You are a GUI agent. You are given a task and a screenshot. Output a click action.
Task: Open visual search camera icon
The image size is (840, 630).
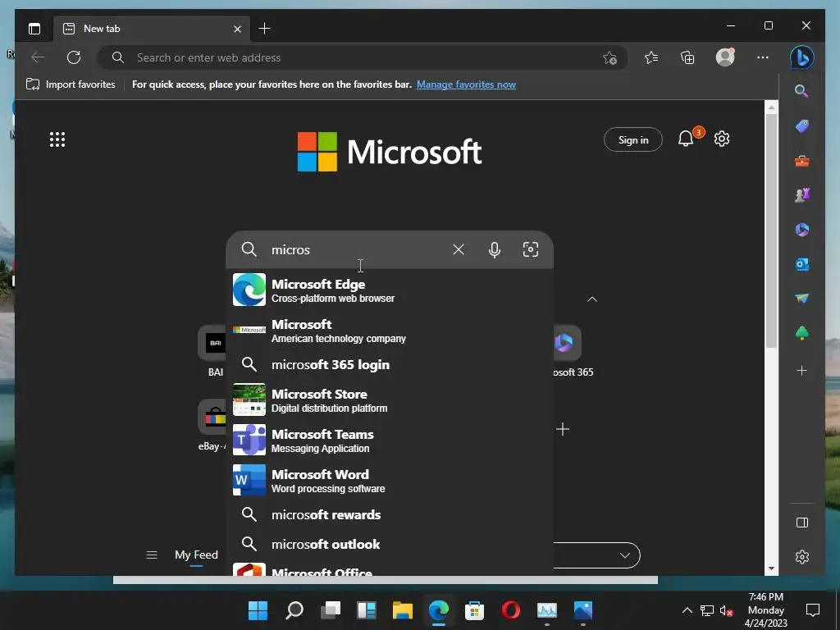(531, 249)
